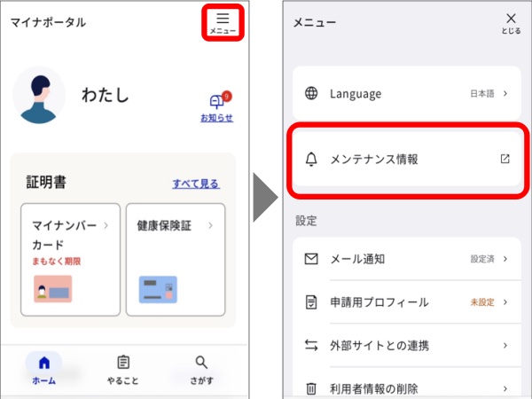Viewport: 532px width, 399px height.
Task: Click the わたし profile avatar
Action: click(x=39, y=96)
